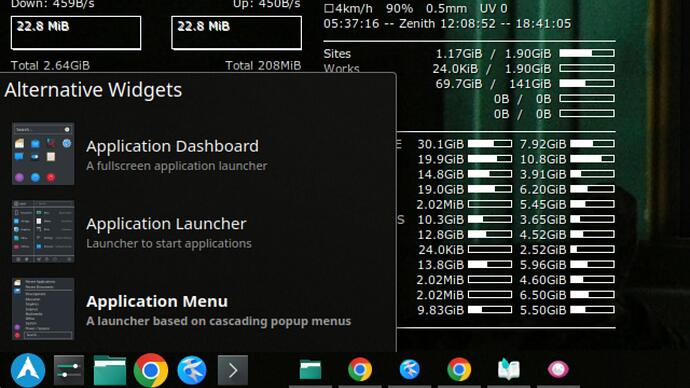Click the '69.7GiB' value

[459, 84]
